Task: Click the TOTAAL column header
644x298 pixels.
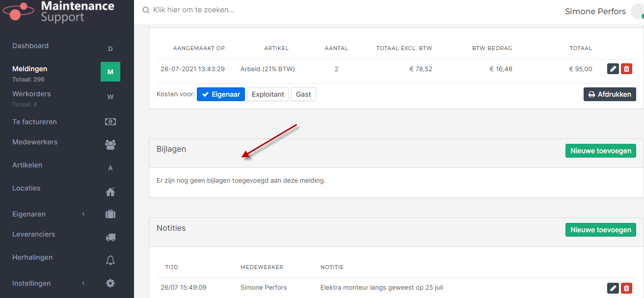Action: [x=581, y=48]
